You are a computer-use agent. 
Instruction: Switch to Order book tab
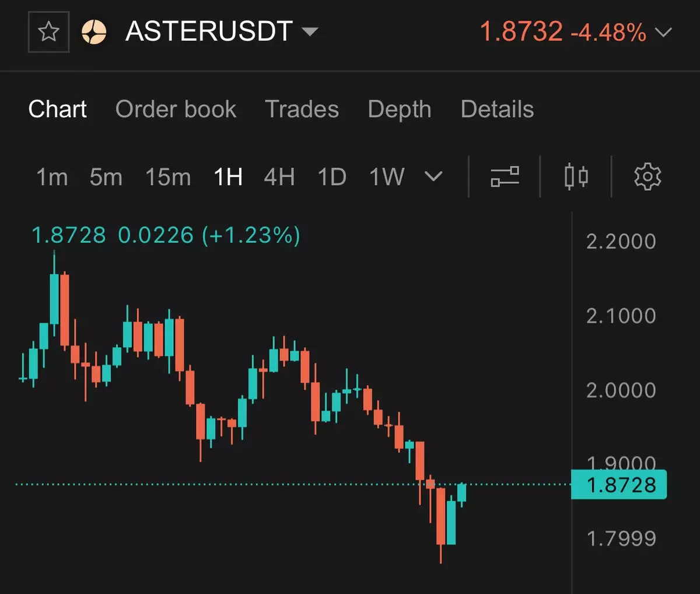(176, 109)
